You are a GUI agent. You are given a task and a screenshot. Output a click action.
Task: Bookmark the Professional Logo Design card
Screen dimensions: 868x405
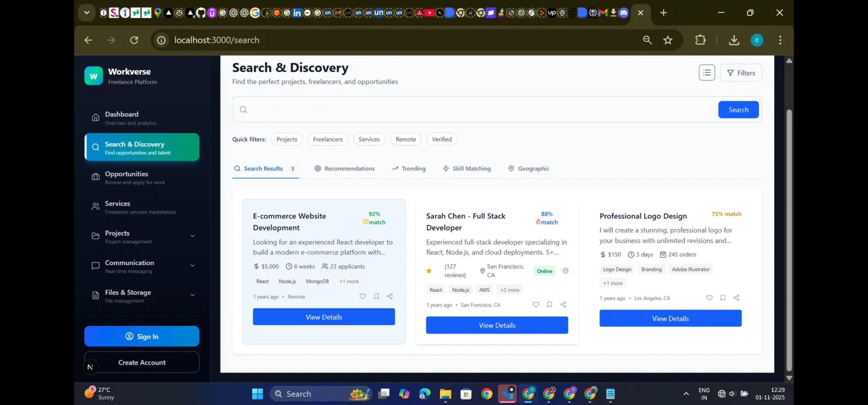tap(723, 298)
